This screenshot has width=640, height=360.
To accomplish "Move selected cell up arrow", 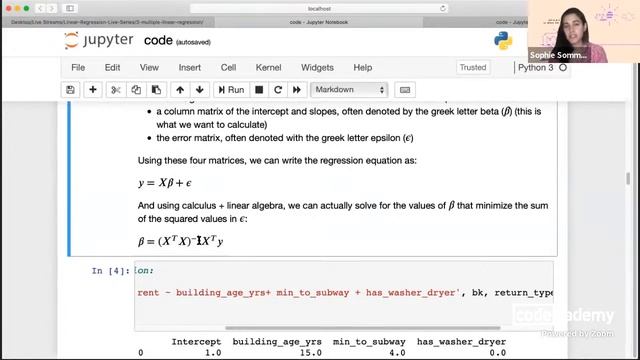I will [x=180, y=90].
